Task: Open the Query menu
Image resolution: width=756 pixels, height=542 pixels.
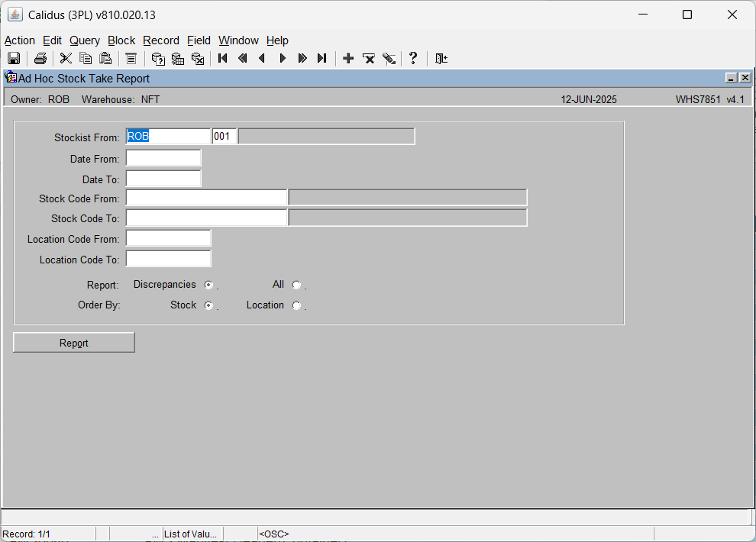Action: [85, 40]
